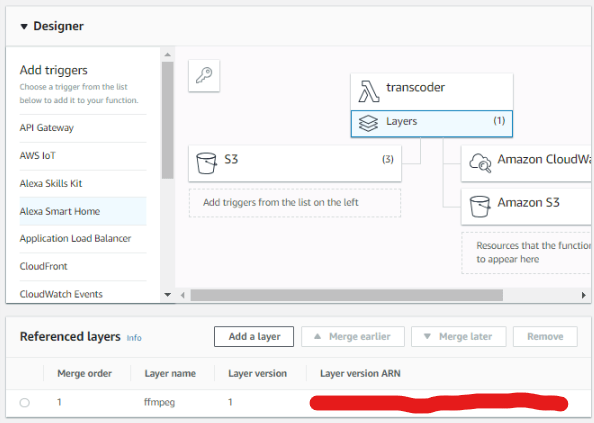
Task: Click the Layer version ARN column header
Action: coord(360,374)
